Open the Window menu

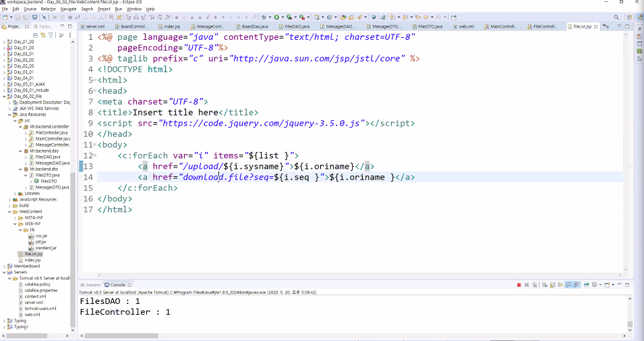[134, 9]
